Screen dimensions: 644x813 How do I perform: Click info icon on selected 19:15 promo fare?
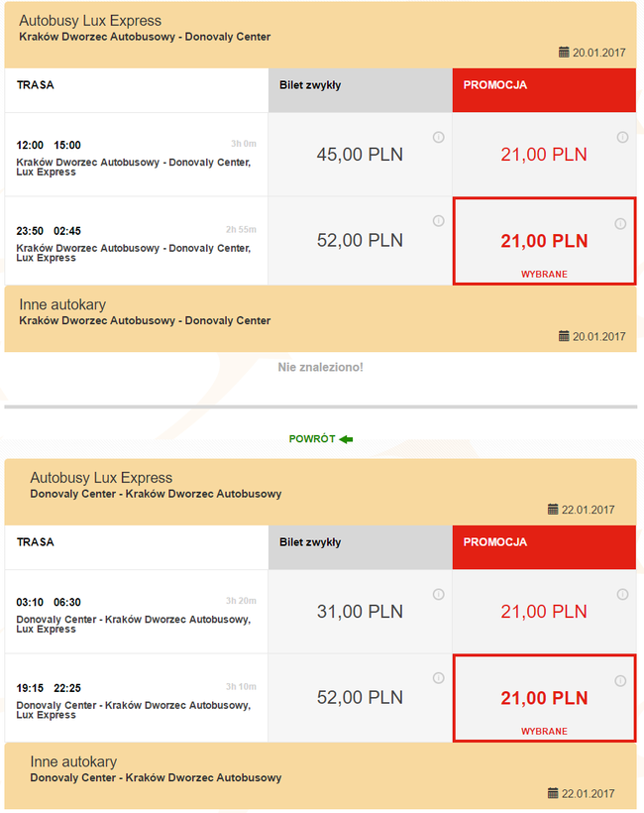[x=621, y=680]
